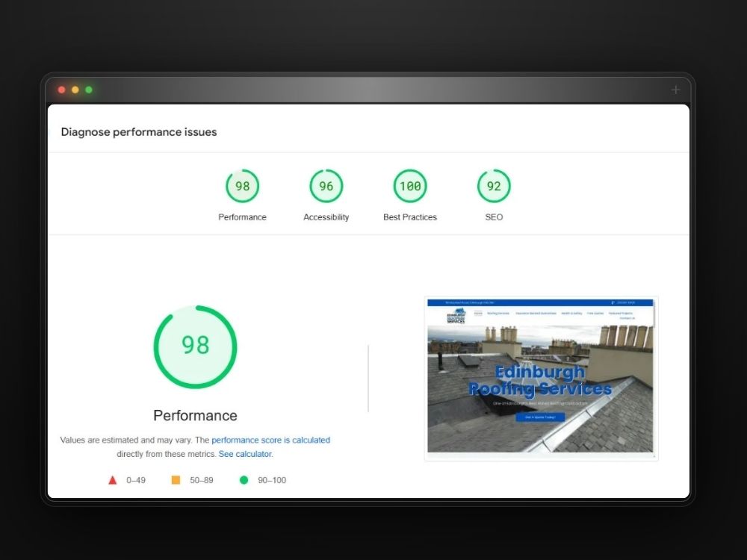Click the '90–100' legend text
Viewport: 747px width, 560px height.
pos(272,480)
